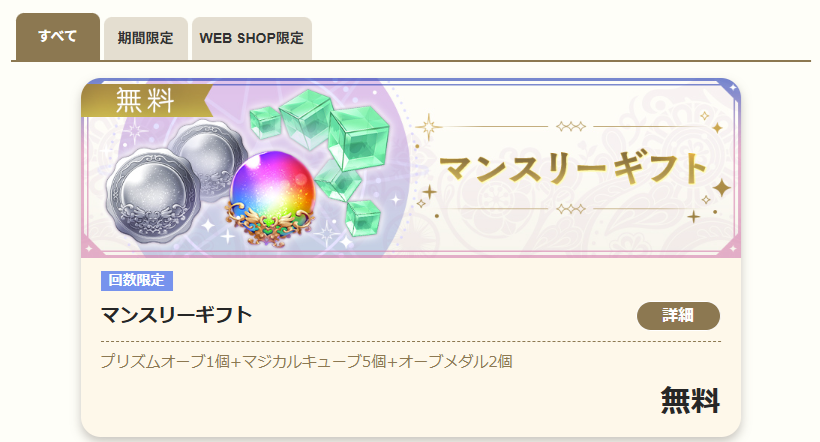Click the gold 無料 ribbon badge
The image size is (820, 442).
tap(146, 100)
